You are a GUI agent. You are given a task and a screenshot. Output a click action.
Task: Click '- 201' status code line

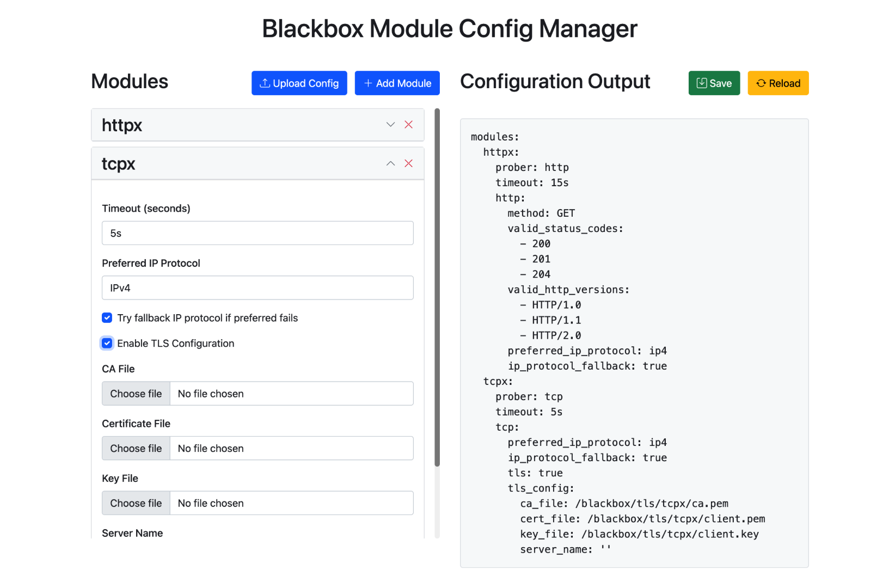point(535,259)
